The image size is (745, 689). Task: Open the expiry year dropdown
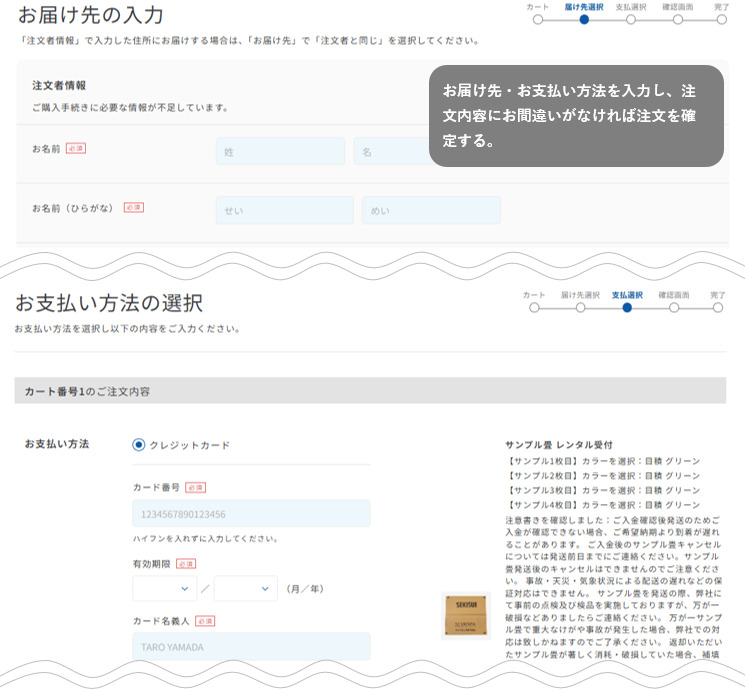point(246,588)
